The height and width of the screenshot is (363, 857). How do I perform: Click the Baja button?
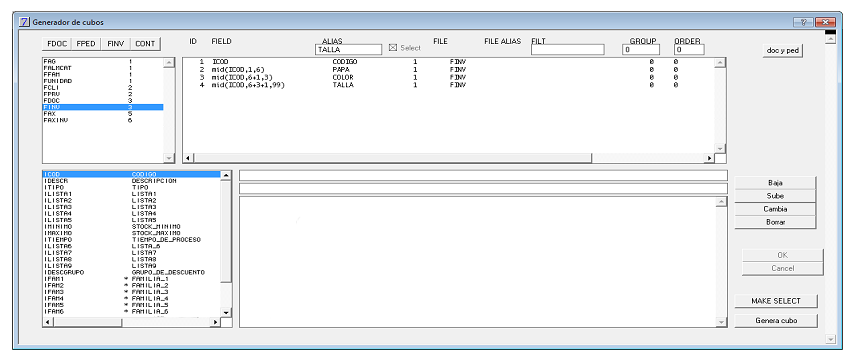[775, 183]
